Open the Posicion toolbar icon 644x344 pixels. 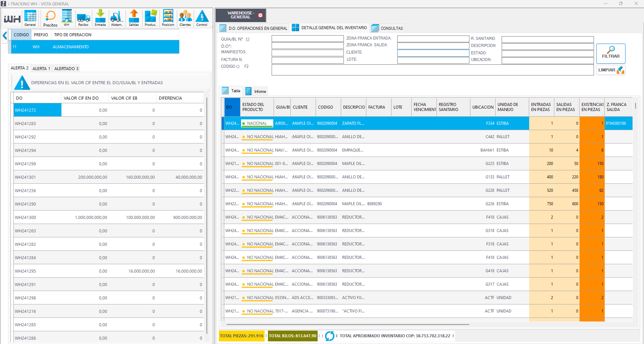point(168,18)
